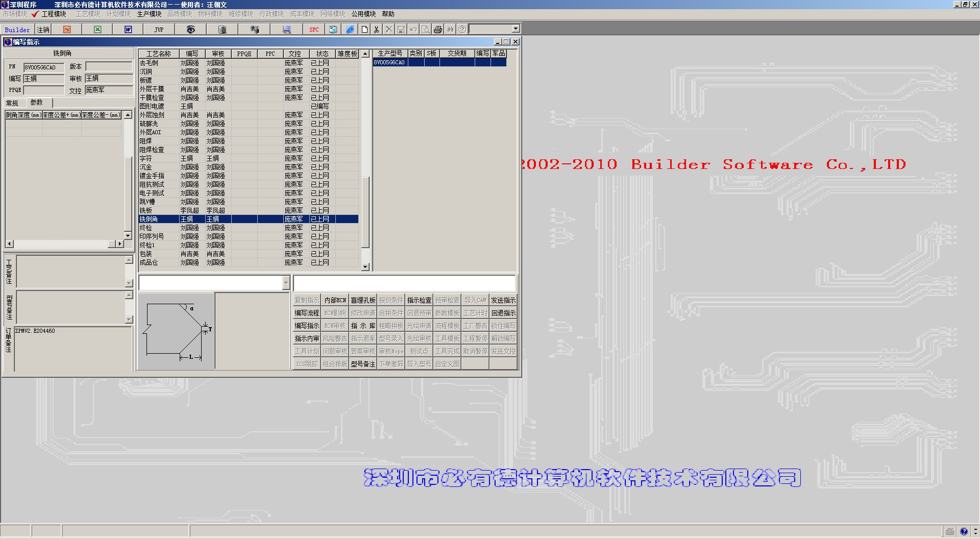This screenshot has height=539, width=980.
Task: Select the 铣倒角 row in process table
Action: click(x=249, y=219)
